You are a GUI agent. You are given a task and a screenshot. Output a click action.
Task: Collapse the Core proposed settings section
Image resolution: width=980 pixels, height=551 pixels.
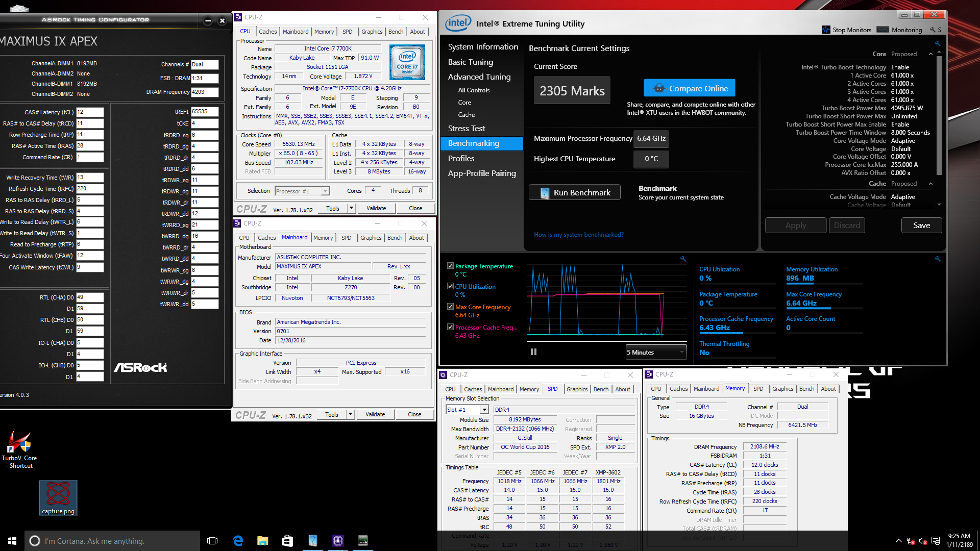tap(930, 54)
